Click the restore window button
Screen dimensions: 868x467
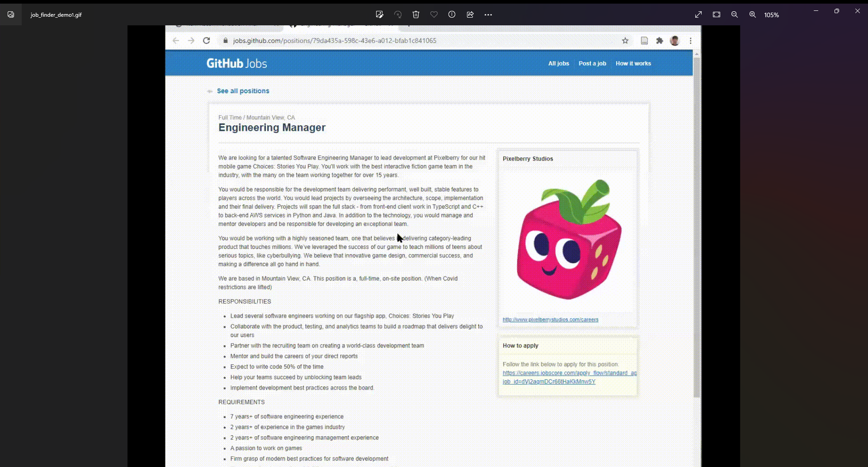[837, 11]
